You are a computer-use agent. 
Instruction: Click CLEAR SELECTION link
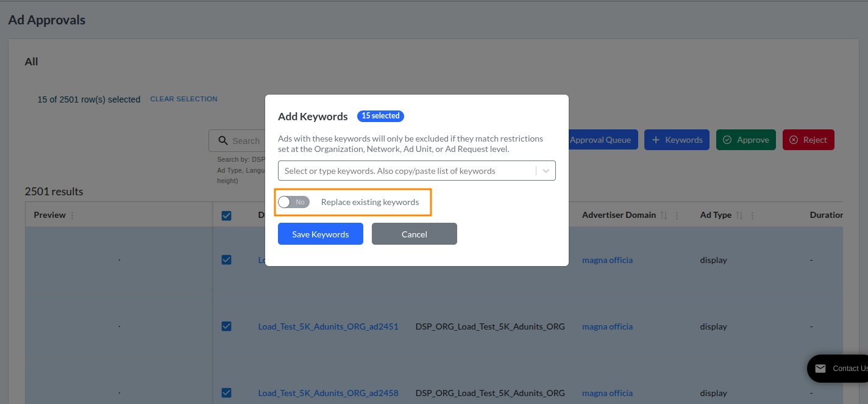point(184,99)
